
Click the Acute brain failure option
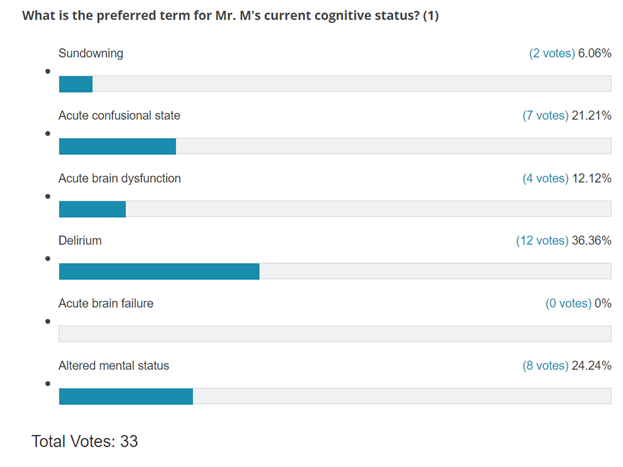(x=106, y=303)
